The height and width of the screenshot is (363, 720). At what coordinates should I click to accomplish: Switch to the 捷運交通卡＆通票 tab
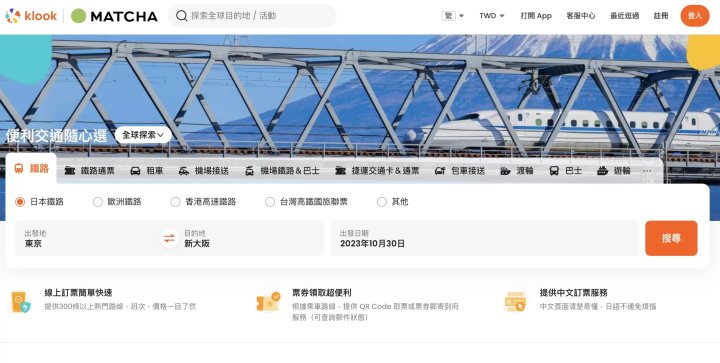[x=377, y=171]
